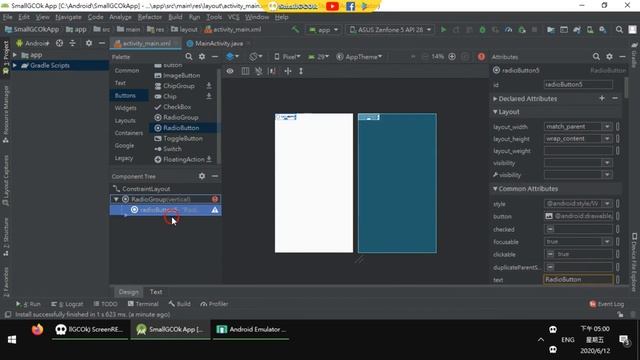The width and height of the screenshot is (640, 360).
Task: Click the text attribute input field
Action: click(x=578, y=280)
